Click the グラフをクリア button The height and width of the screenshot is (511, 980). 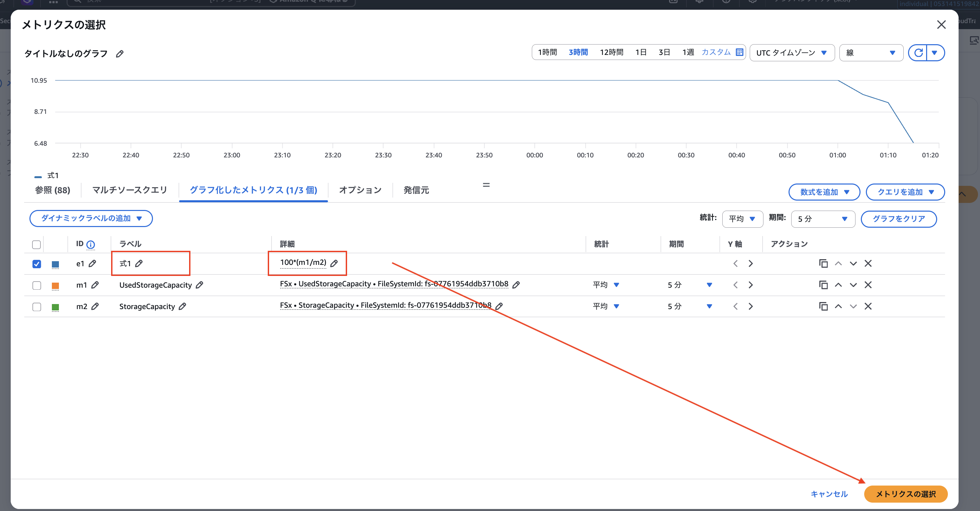tap(899, 219)
